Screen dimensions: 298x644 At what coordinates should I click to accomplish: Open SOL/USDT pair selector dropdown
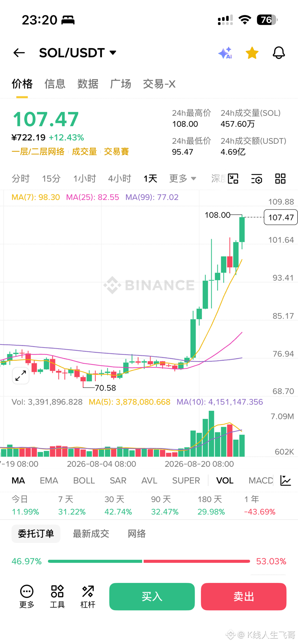click(78, 53)
